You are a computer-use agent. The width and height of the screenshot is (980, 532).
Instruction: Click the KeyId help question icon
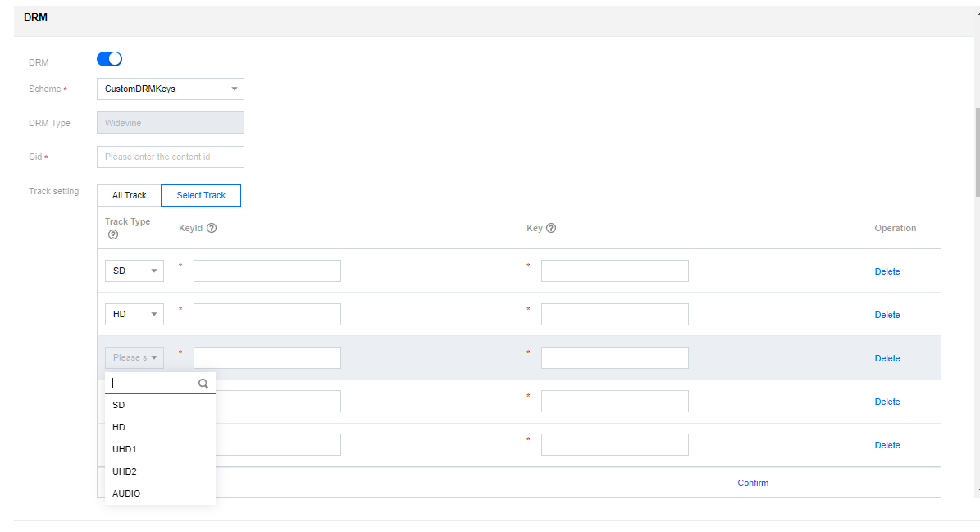[212, 228]
